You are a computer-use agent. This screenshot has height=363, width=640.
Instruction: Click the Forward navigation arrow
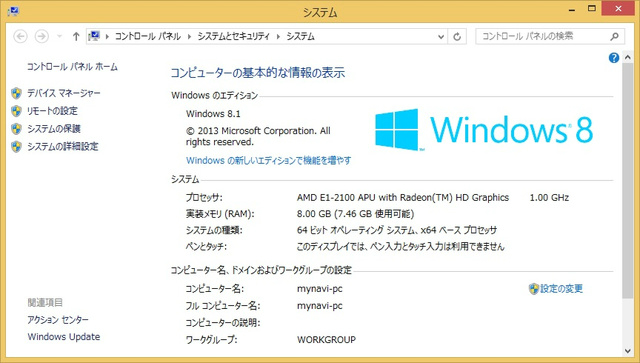[x=41, y=36]
